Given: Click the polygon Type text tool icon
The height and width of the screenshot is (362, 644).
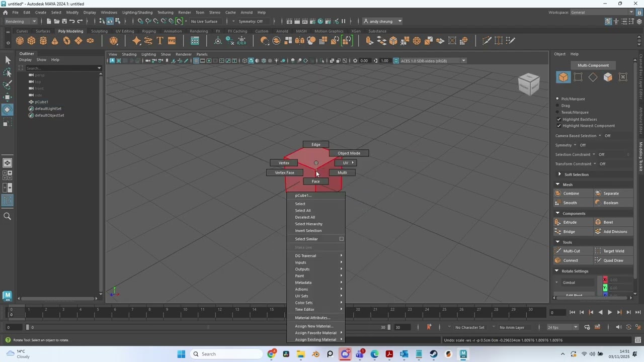Looking at the screenshot, I should [x=160, y=41].
